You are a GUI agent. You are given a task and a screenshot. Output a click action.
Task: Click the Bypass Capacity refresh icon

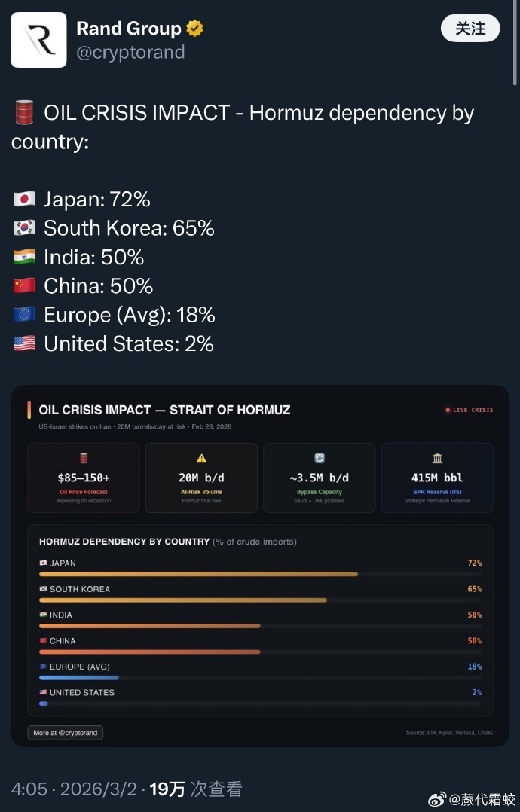319,458
